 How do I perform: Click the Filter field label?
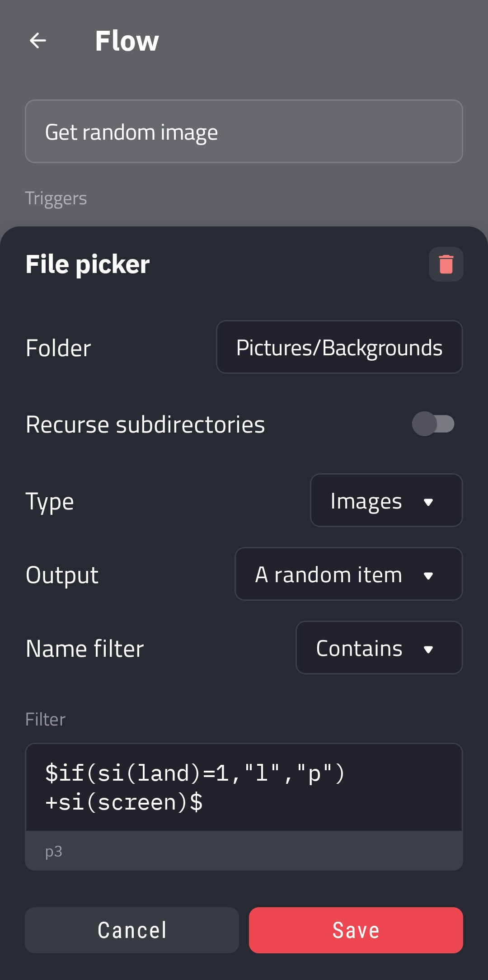45,719
